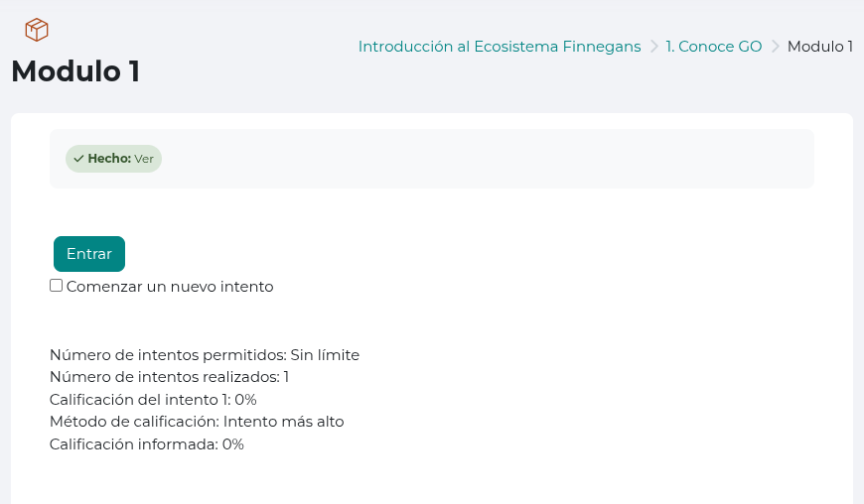Image resolution: width=864 pixels, height=504 pixels.
Task: Click the Método de calificación line
Action: (x=197, y=422)
